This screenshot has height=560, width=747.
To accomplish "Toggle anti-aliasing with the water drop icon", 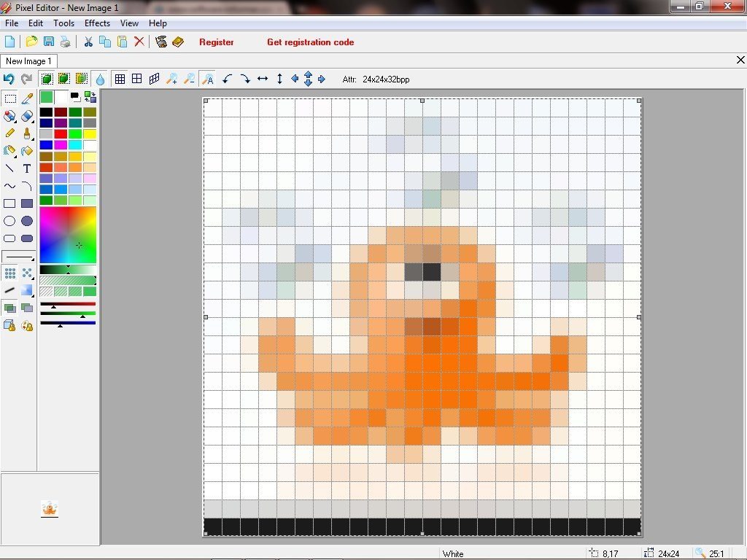I will pyautogui.click(x=100, y=79).
